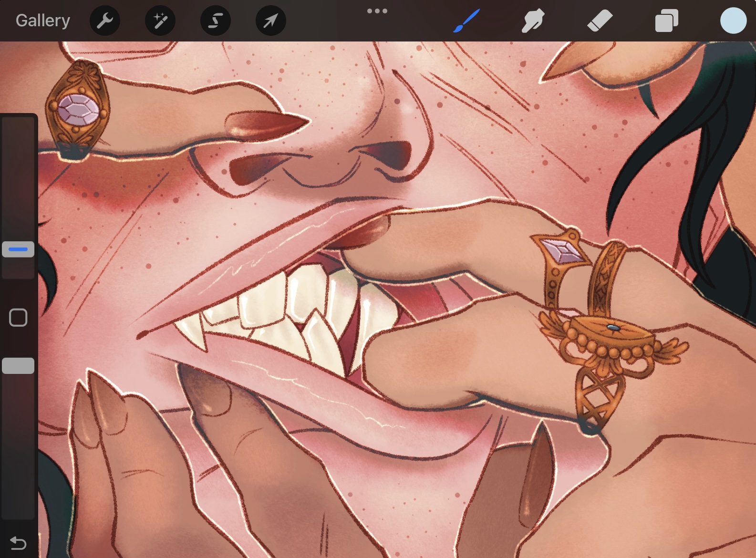Viewport: 756px width, 558px height.
Task: Tap the undo arrow
Action: pyautogui.click(x=18, y=543)
